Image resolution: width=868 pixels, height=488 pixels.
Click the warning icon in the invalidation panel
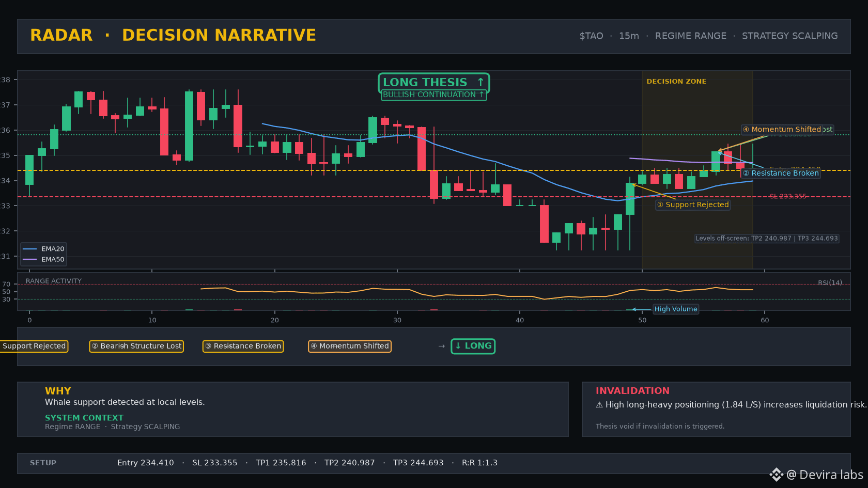[x=599, y=405]
